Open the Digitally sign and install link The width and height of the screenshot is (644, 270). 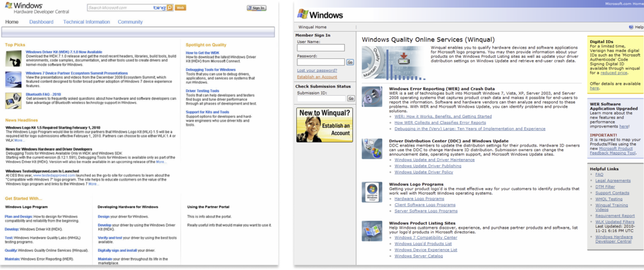tap(117, 250)
